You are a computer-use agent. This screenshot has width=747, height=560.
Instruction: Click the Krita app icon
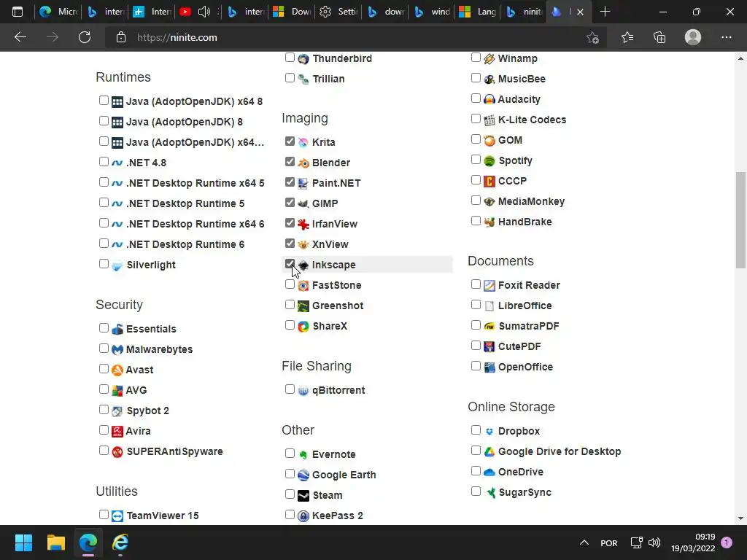point(303,142)
